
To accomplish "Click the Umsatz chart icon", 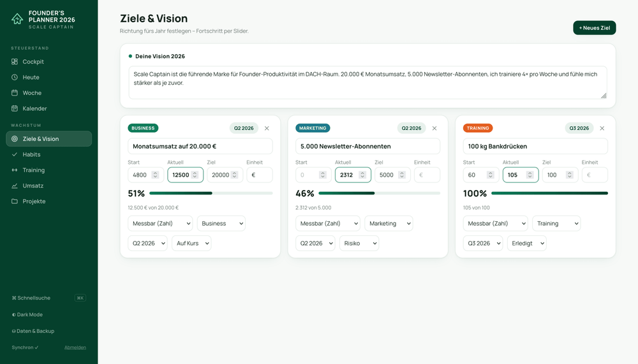I will (15, 186).
